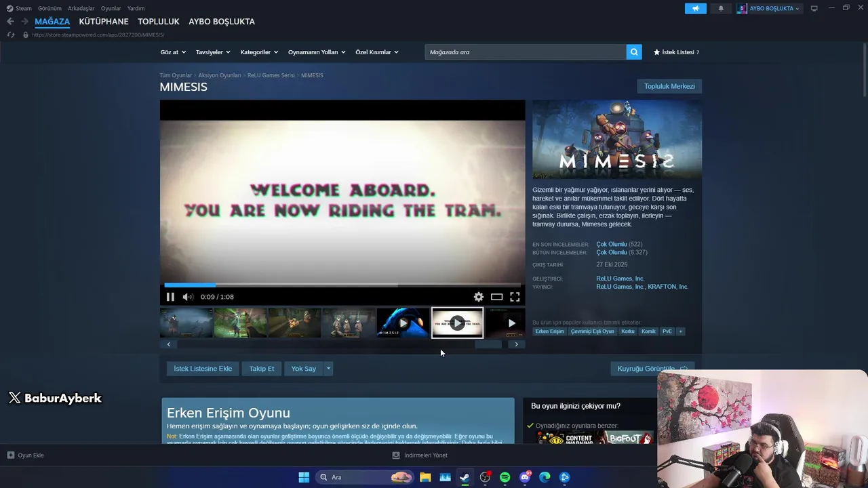Click ReLU Games Serisi breadcrumb
The image size is (868, 488).
(271, 75)
